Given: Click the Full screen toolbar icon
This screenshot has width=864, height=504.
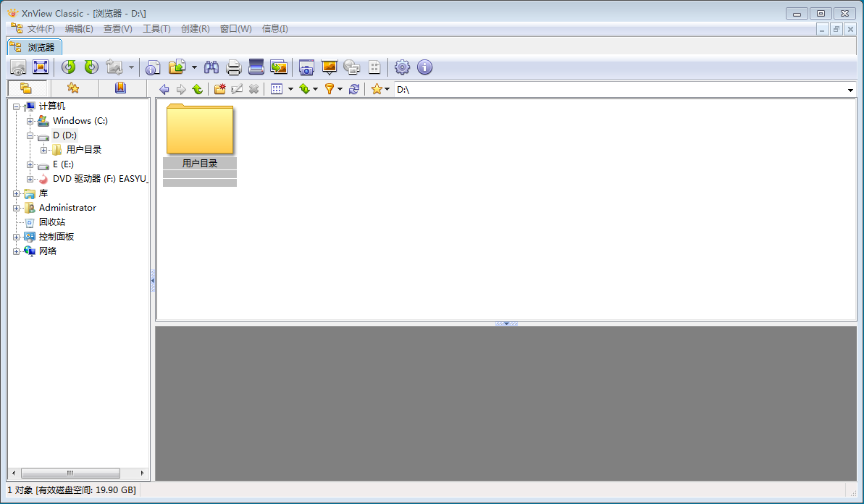Looking at the screenshot, I should click(41, 67).
